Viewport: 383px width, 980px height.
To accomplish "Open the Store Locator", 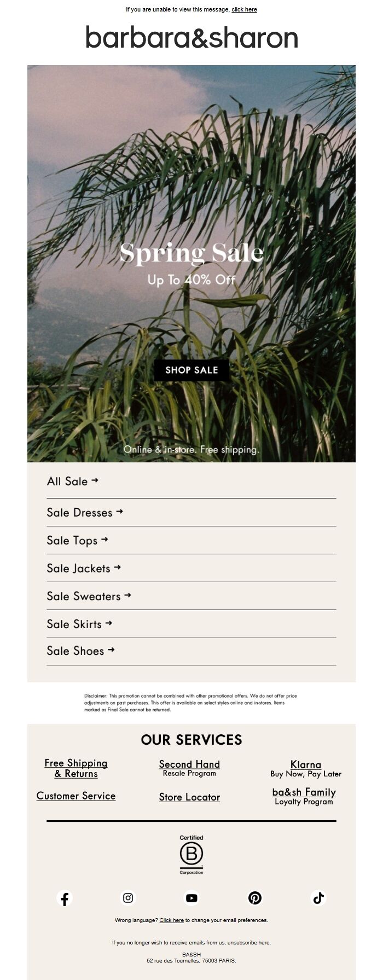I will (190, 797).
